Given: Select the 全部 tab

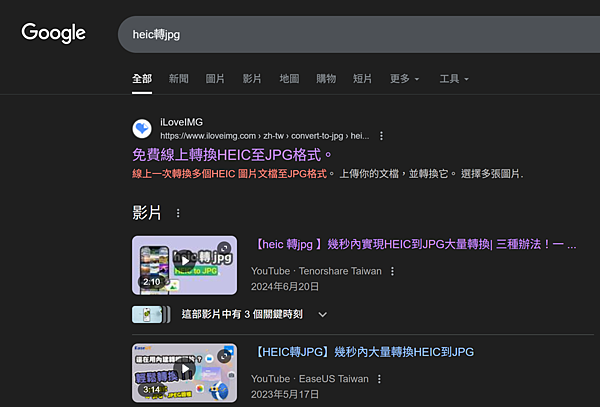Looking at the screenshot, I should tap(142, 79).
